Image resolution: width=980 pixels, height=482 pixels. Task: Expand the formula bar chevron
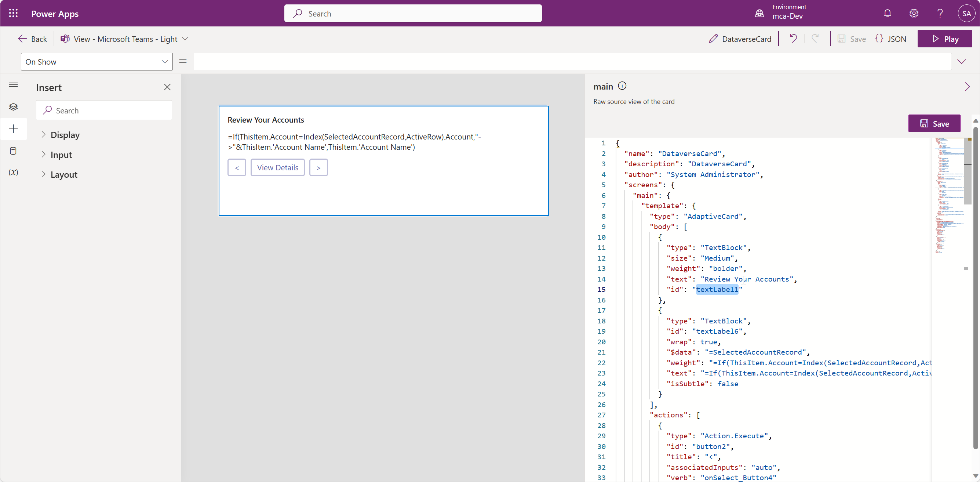tap(961, 61)
